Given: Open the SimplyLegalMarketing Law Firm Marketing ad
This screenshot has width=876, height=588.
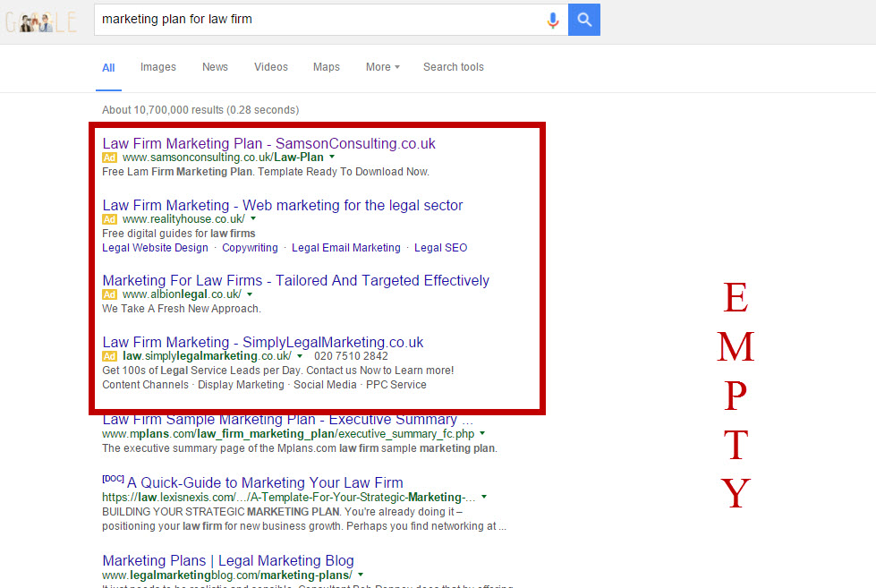Looking at the screenshot, I should click(262, 342).
